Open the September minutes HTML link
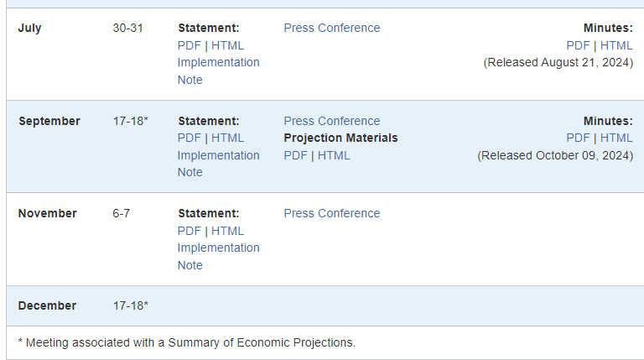The width and height of the screenshot is (644, 360). click(x=616, y=138)
